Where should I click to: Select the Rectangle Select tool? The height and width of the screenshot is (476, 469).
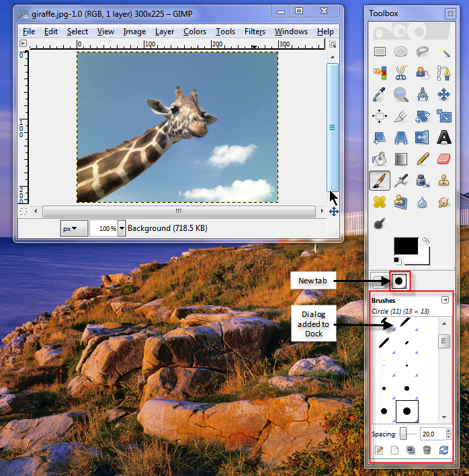pyautogui.click(x=380, y=52)
